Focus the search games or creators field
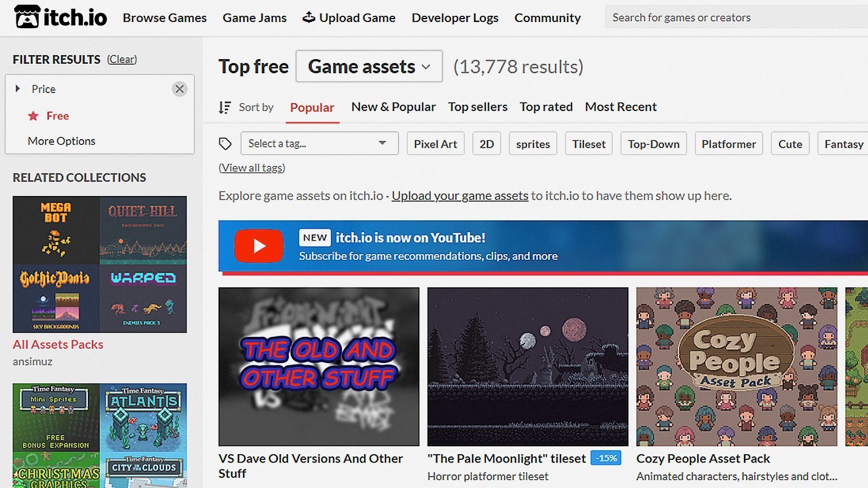The image size is (868, 488). [736, 17]
